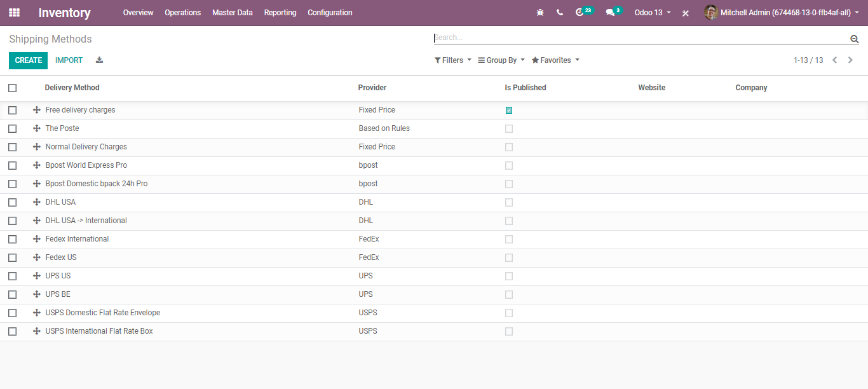Grab drag handle of USPS Domestic Flat Rate Envelope

tap(37, 313)
